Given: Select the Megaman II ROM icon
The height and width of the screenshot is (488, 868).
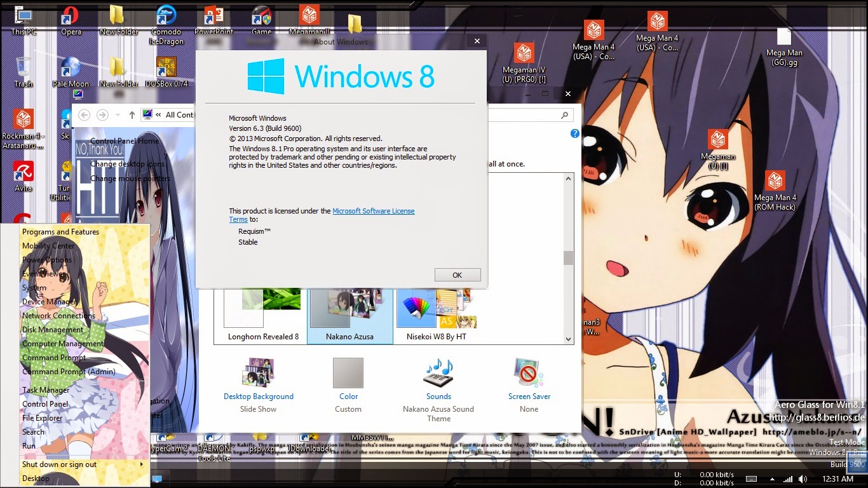Looking at the screenshot, I should [309, 21].
